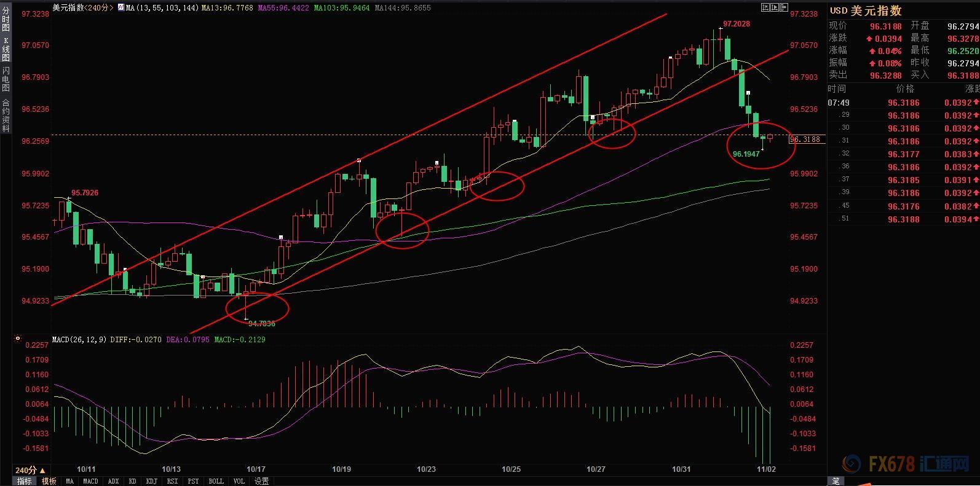This screenshot has width=980, height=486.
Task: Choose the MA indicator button
Action: coord(69,481)
